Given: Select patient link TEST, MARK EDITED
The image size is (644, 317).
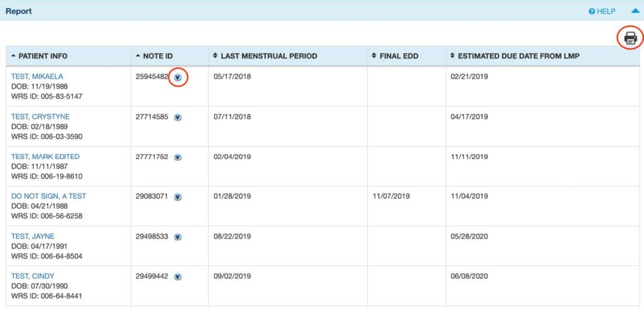Looking at the screenshot, I should (x=45, y=157).
